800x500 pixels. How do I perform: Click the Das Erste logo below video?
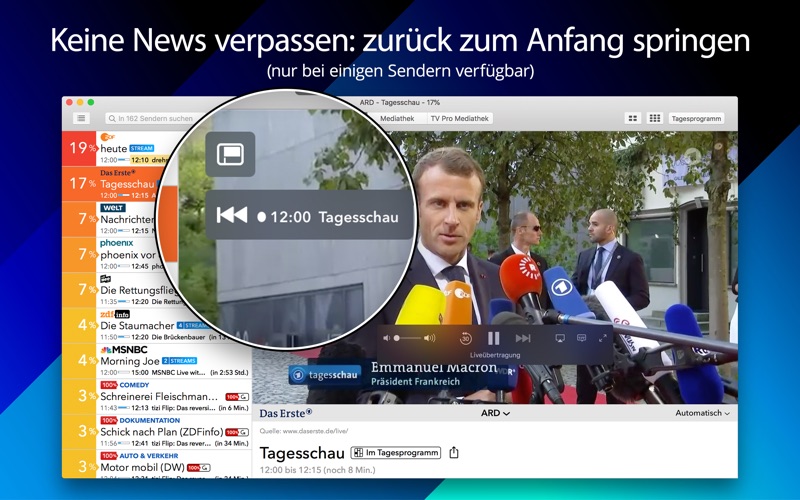pyautogui.click(x=285, y=413)
